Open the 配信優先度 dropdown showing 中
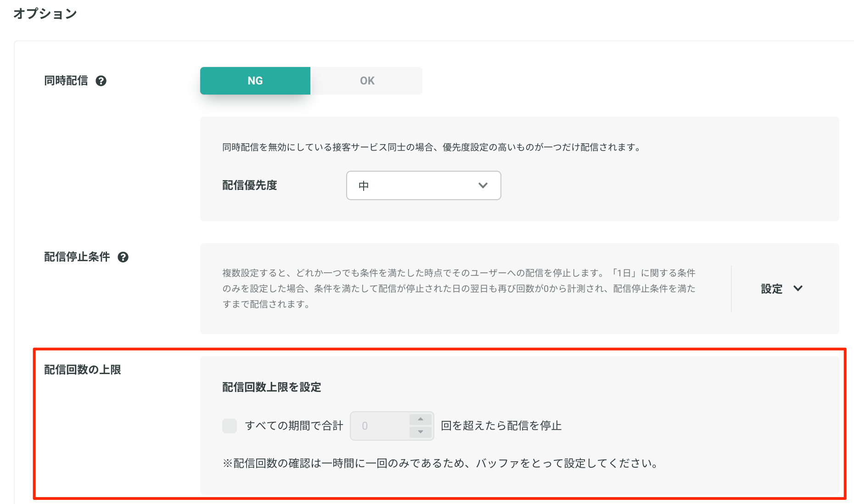Screen dimensions: 854x504 pyautogui.click(x=423, y=185)
